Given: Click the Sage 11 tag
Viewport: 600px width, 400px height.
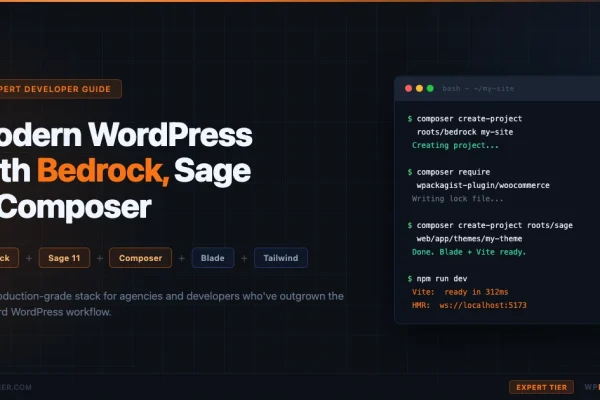Looking at the screenshot, I should click(x=64, y=258).
